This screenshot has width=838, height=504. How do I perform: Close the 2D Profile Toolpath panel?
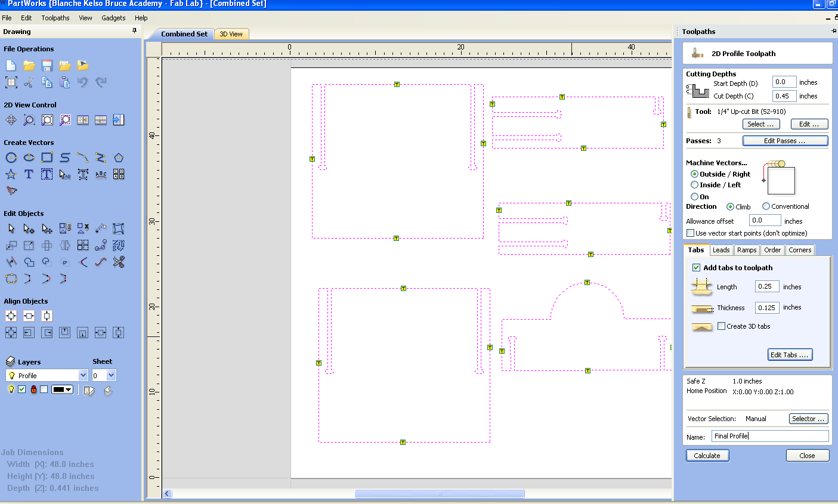point(808,456)
